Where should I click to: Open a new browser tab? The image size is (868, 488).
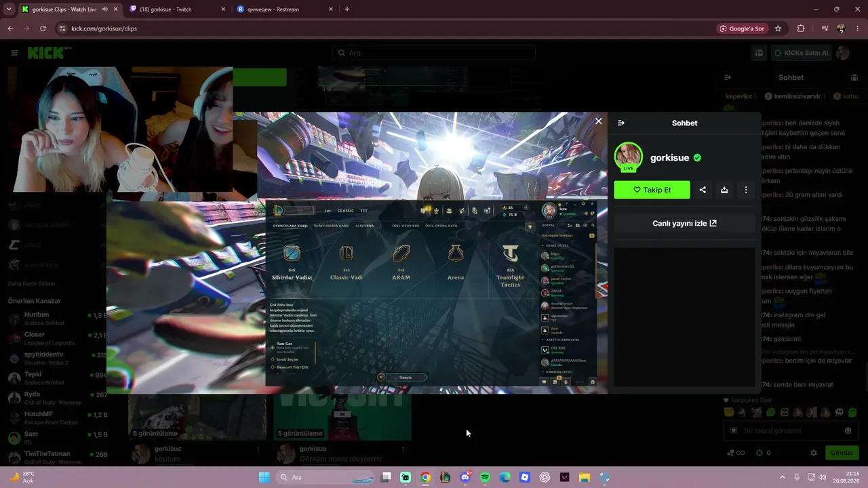coord(347,9)
